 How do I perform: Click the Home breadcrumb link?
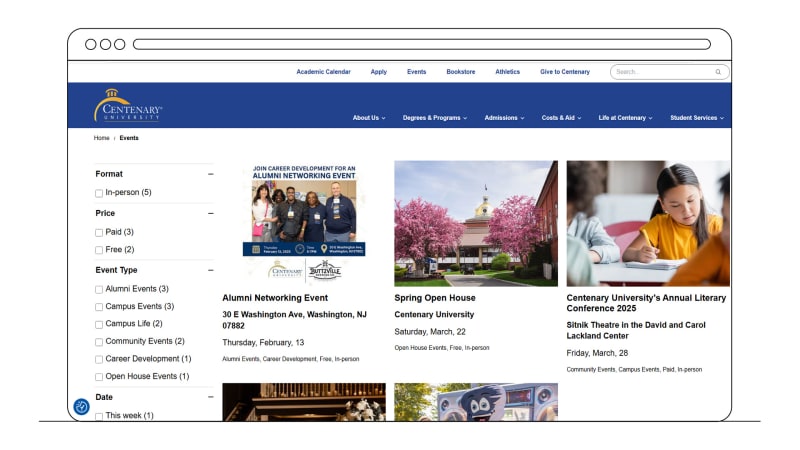coord(102,138)
